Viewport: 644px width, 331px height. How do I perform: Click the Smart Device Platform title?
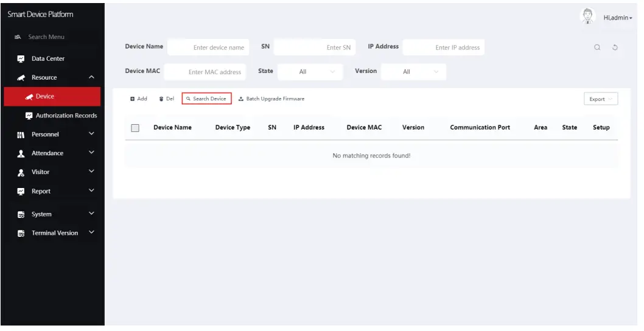tap(40, 15)
